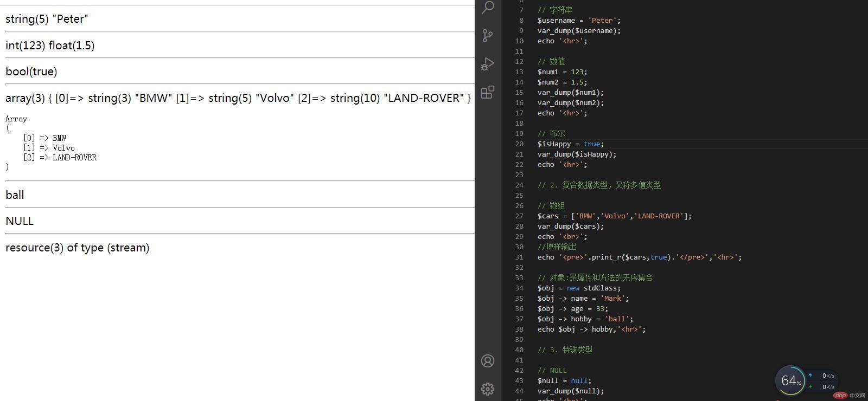This screenshot has width=868, height=401.
Task: Click line number 20 in the gutter
Action: click(519, 144)
